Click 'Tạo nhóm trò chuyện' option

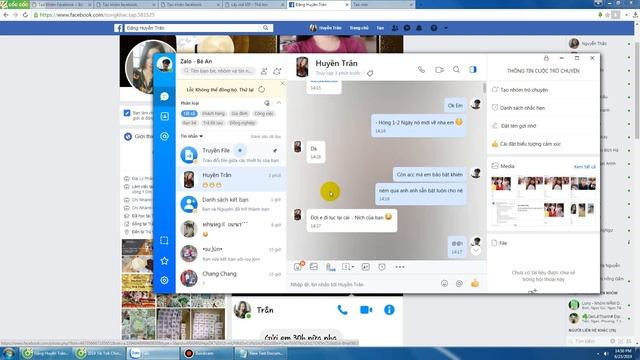coord(543,90)
